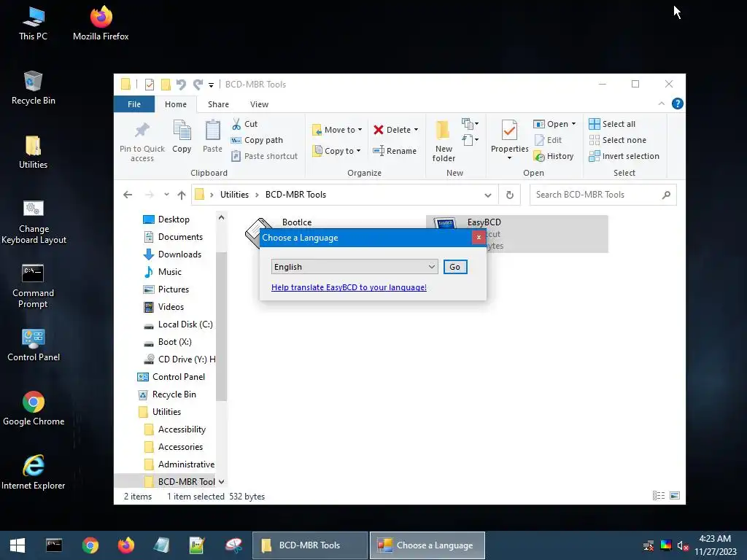Select Accessibility folder in tree
This screenshot has width=747, height=560.
tap(175, 429)
